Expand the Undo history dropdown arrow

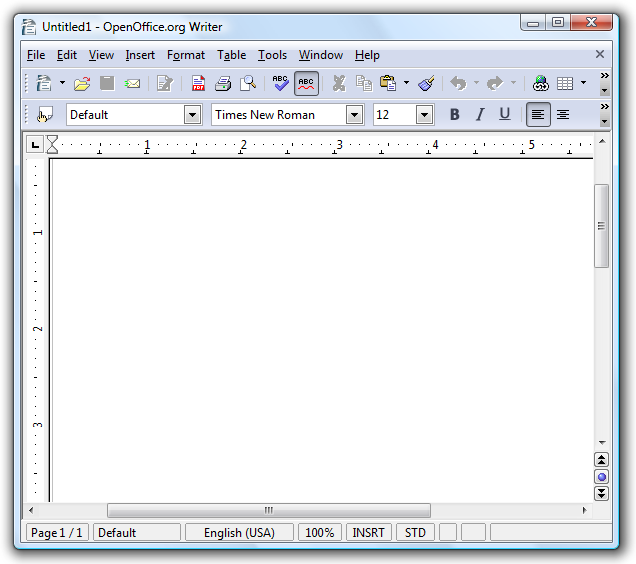(476, 83)
